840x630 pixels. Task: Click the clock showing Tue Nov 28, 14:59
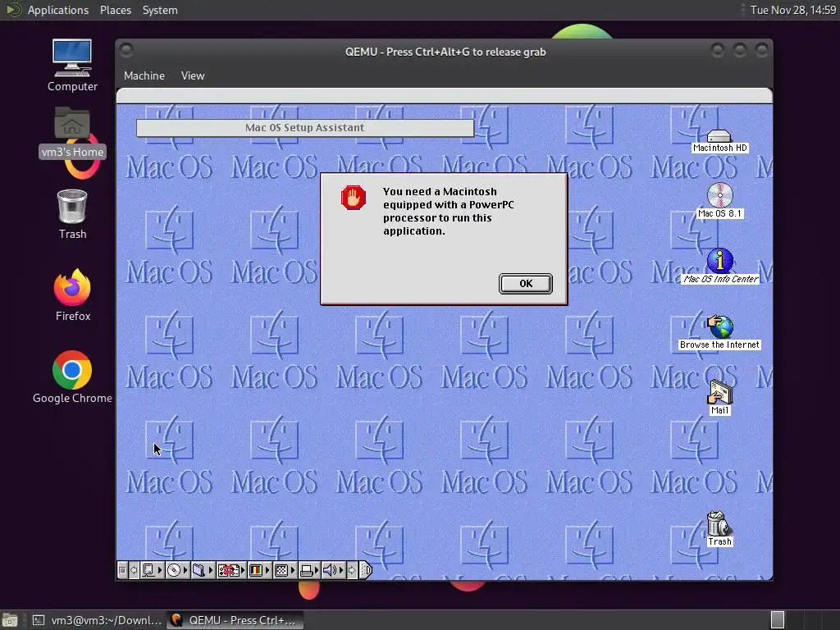793,10
